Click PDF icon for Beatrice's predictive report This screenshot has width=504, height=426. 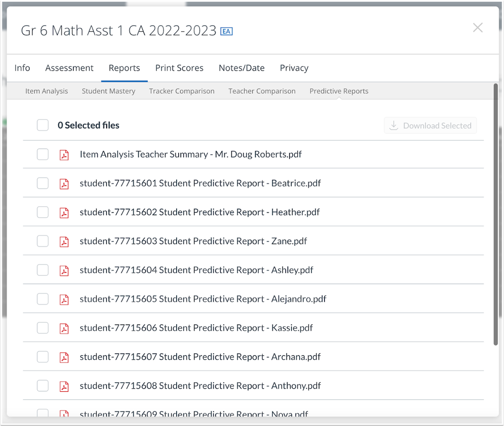tap(64, 184)
